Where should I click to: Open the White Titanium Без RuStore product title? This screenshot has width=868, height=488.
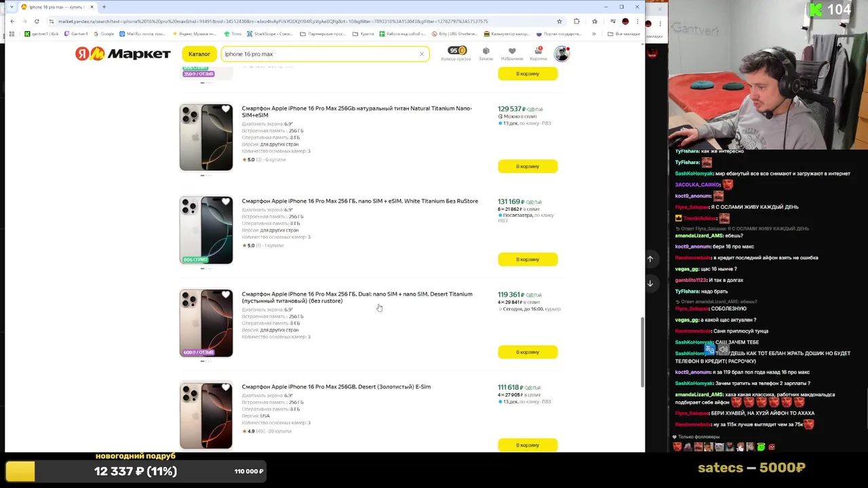(360, 201)
